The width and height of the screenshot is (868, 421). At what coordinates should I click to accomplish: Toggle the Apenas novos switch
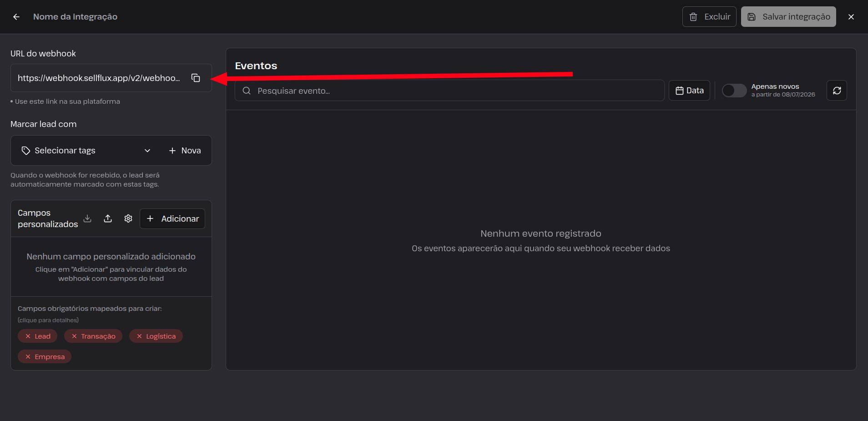pyautogui.click(x=734, y=91)
